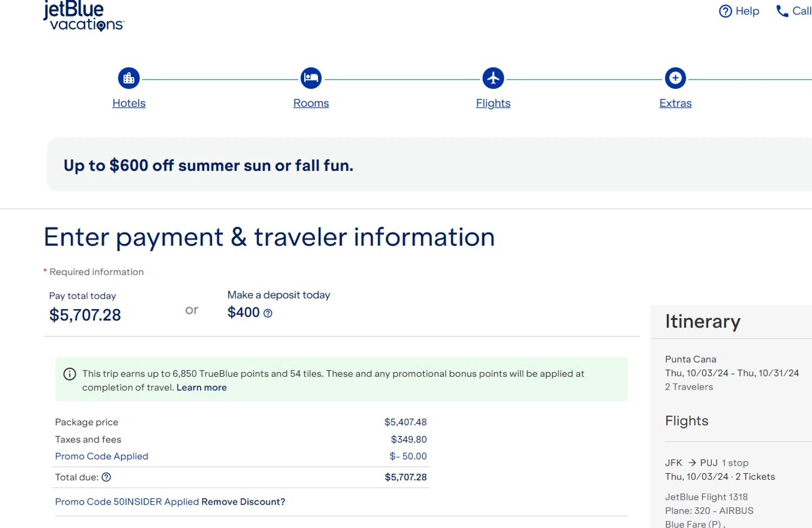
Task: Click the TrueBlue points info icon
Action: [x=70, y=374]
